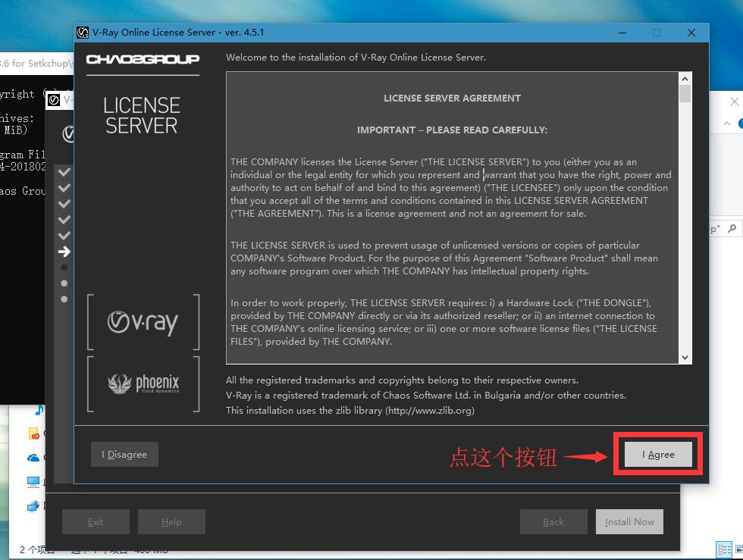
Task: Close the Explorer window behind the installer
Action: coord(735,102)
